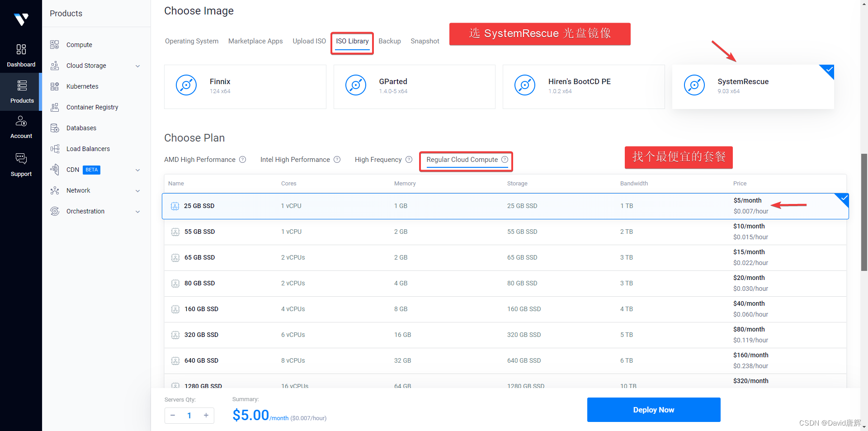Click High Frequency help icon
Screen dimensions: 868x431
click(409, 160)
